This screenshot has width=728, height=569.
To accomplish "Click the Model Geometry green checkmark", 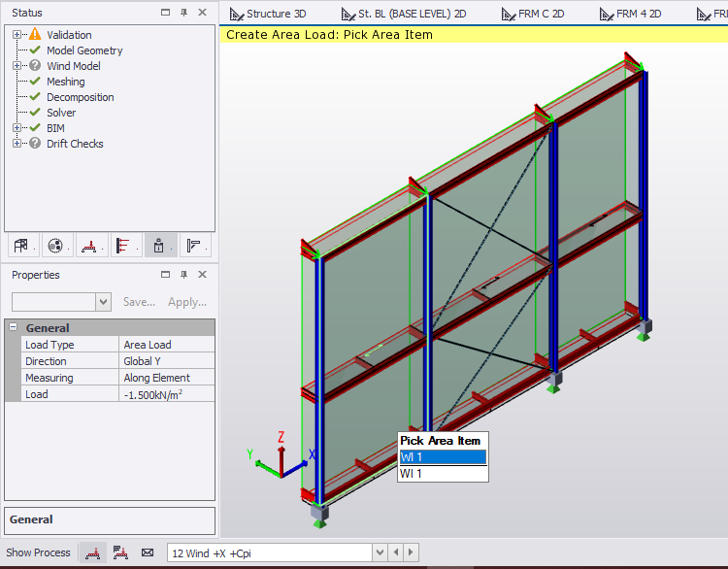I will click(x=35, y=50).
